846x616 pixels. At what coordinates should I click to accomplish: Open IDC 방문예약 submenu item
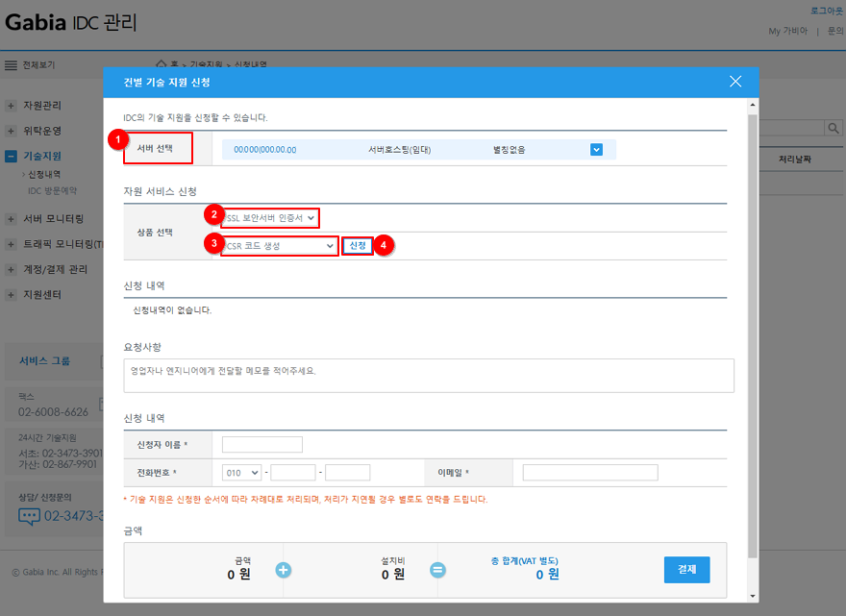coord(52,191)
